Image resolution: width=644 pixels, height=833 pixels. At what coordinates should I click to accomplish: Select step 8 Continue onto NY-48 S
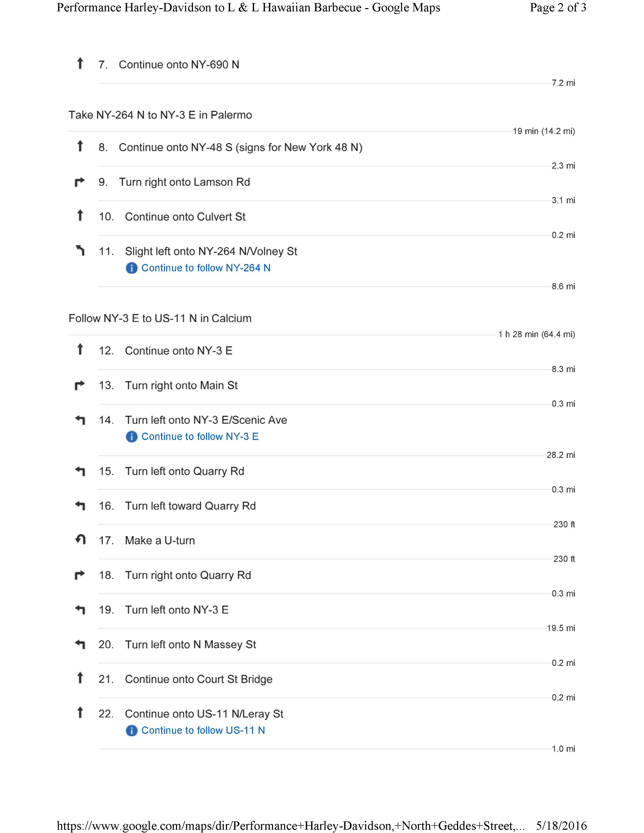pos(322,148)
